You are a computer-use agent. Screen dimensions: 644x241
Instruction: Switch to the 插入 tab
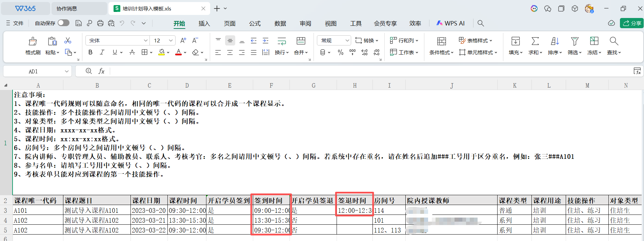click(204, 23)
